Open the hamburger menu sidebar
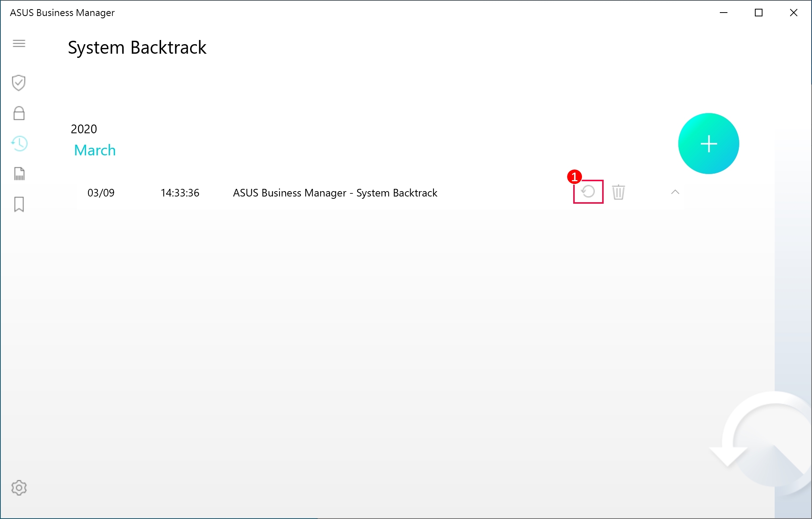Image resolution: width=812 pixels, height=519 pixels. (x=19, y=44)
